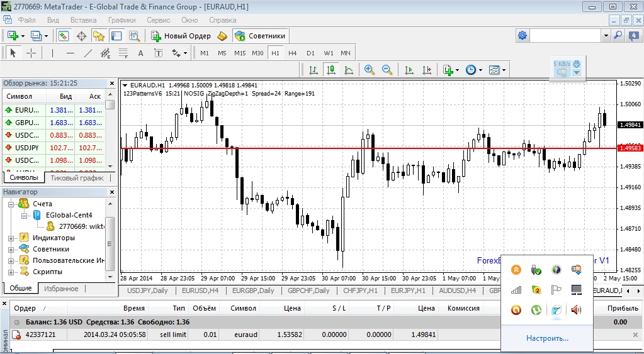Switch chart to M1 timeframe
644x354 pixels.
pyautogui.click(x=205, y=53)
